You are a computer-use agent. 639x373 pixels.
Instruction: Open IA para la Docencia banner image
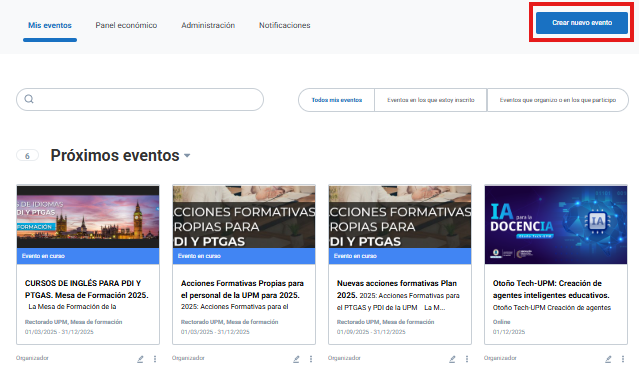(556, 225)
